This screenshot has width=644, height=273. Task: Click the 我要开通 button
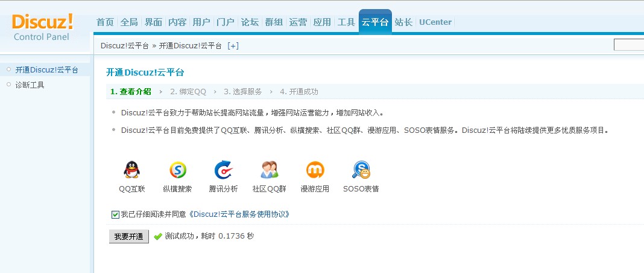pos(129,236)
